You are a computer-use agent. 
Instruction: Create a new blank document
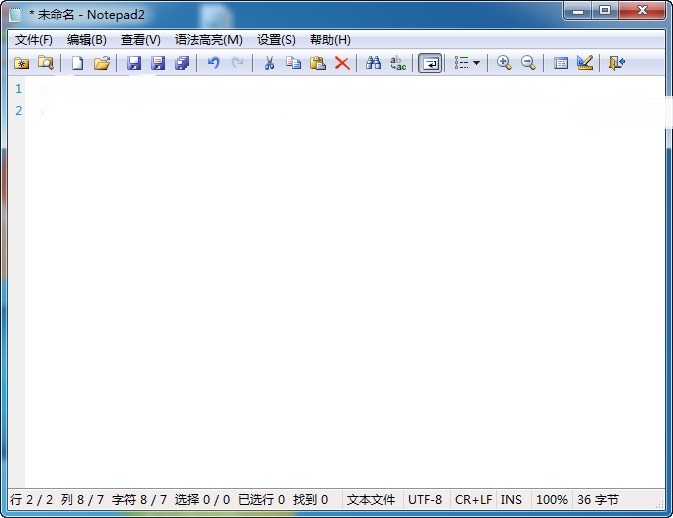[77, 64]
